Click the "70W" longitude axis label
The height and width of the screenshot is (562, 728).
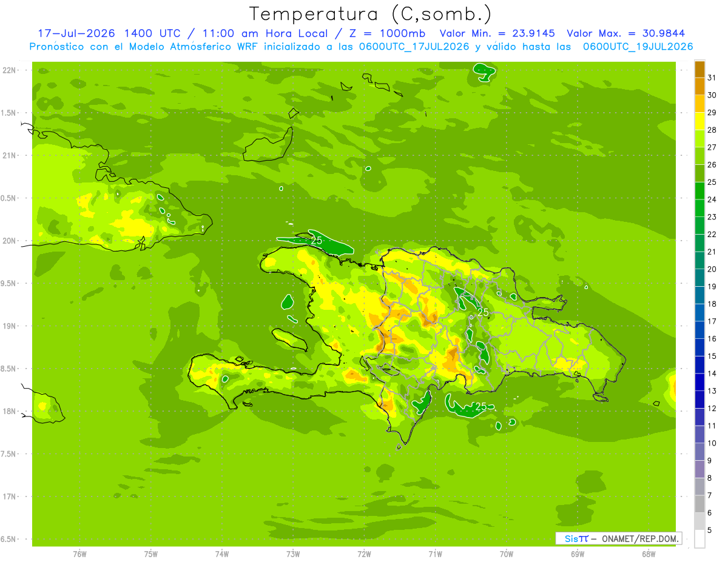[506, 554]
